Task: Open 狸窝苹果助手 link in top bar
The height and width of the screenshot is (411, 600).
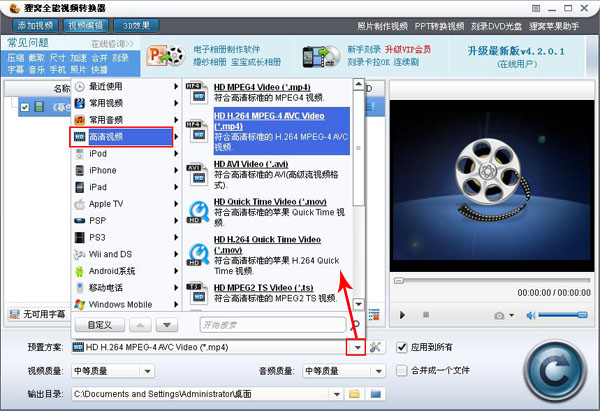Action: pyautogui.click(x=554, y=26)
